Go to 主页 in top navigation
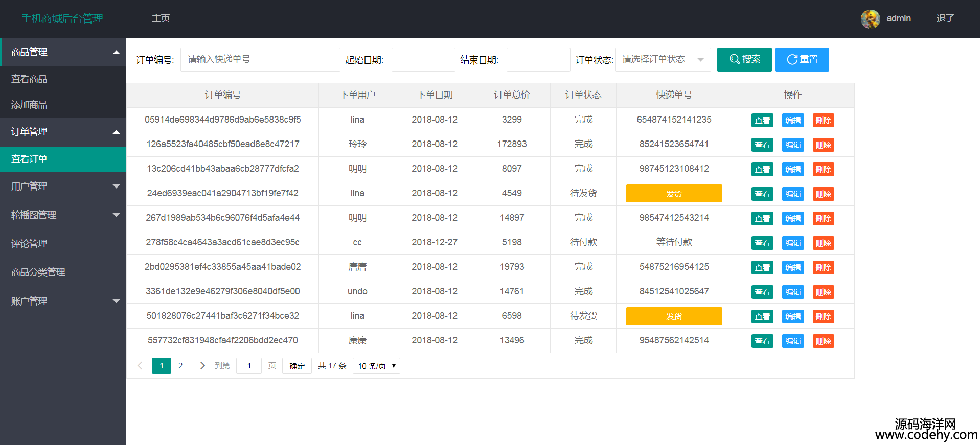This screenshot has height=445, width=980. (x=161, y=18)
